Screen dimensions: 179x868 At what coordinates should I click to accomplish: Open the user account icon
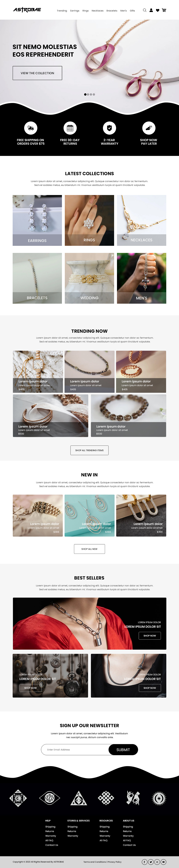tap(151, 10)
